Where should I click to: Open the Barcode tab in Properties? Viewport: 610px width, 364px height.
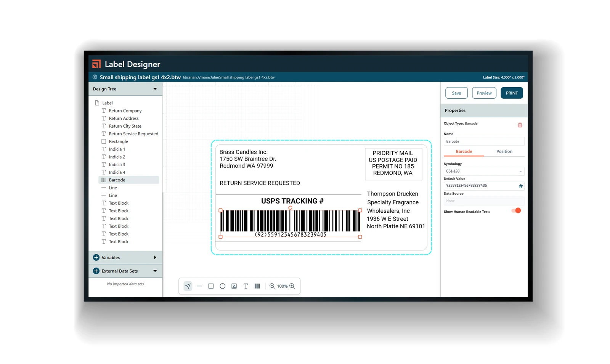(464, 151)
